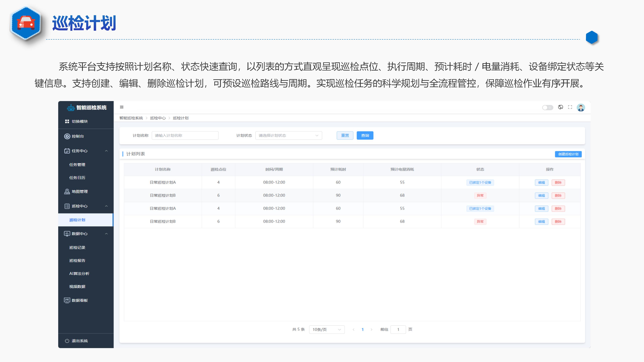The height and width of the screenshot is (362, 644).
Task: Open the 计划状态 dropdown
Action: pyautogui.click(x=289, y=135)
